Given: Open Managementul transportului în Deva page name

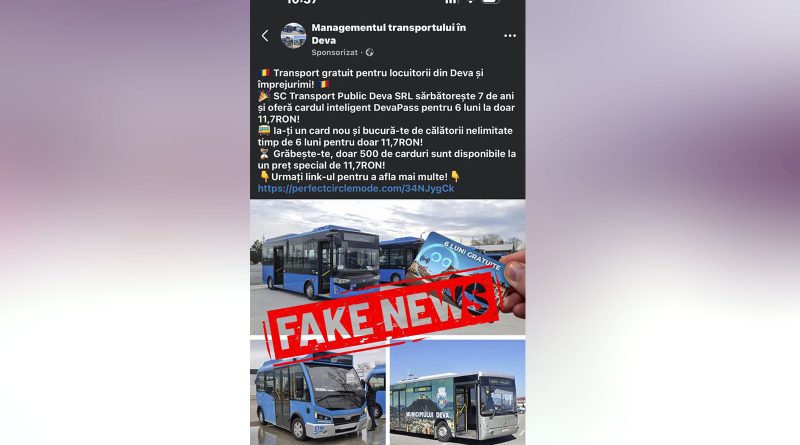Looking at the screenshot, I should (x=389, y=34).
